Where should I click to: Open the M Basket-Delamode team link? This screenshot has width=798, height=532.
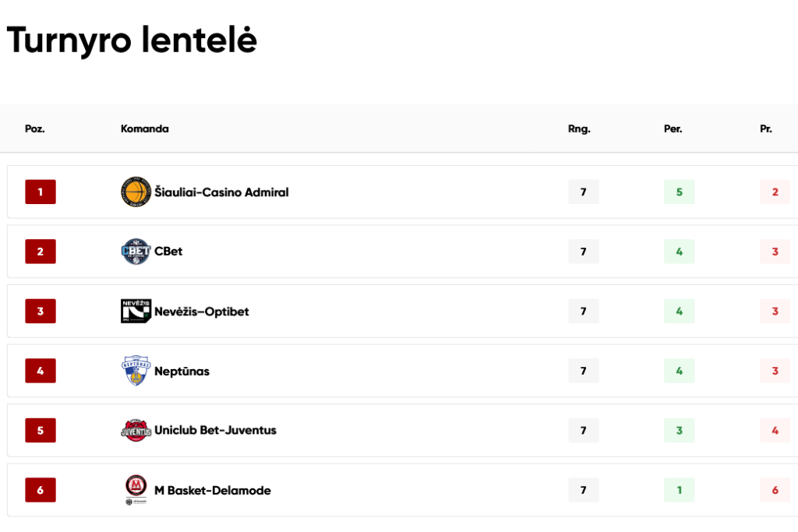[213, 490]
